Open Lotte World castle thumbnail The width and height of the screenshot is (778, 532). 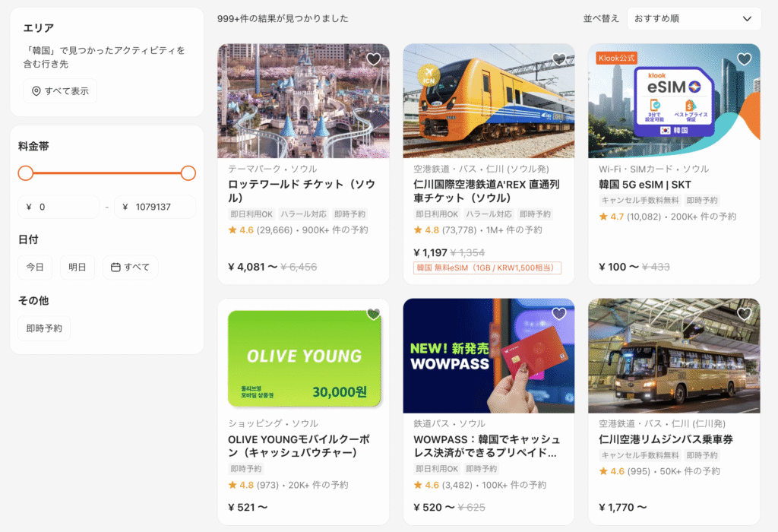tap(303, 101)
